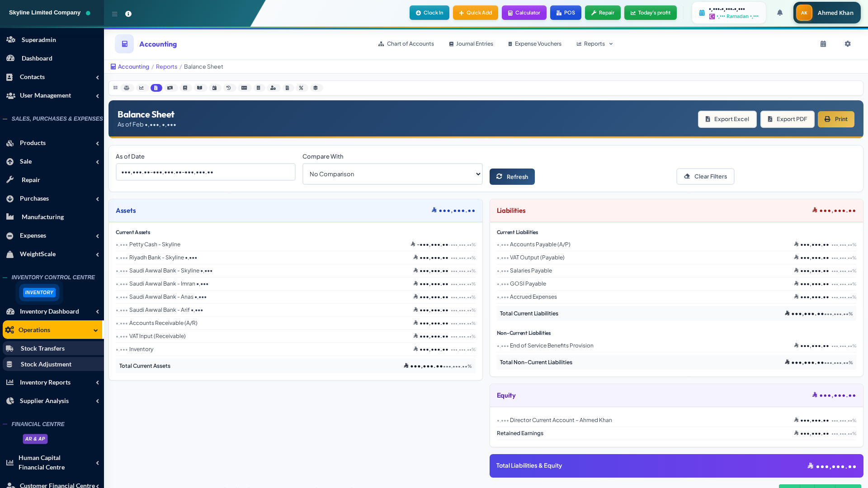Image resolution: width=868 pixels, height=488 pixels.
Task: Toggle the sidebar hamburger menu
Action: [115, 14]
